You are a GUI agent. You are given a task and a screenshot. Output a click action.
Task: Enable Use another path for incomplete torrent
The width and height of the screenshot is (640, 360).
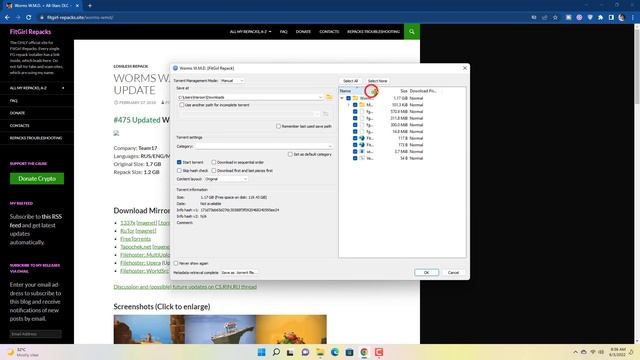pyautogui.click(x=182, y=105)
